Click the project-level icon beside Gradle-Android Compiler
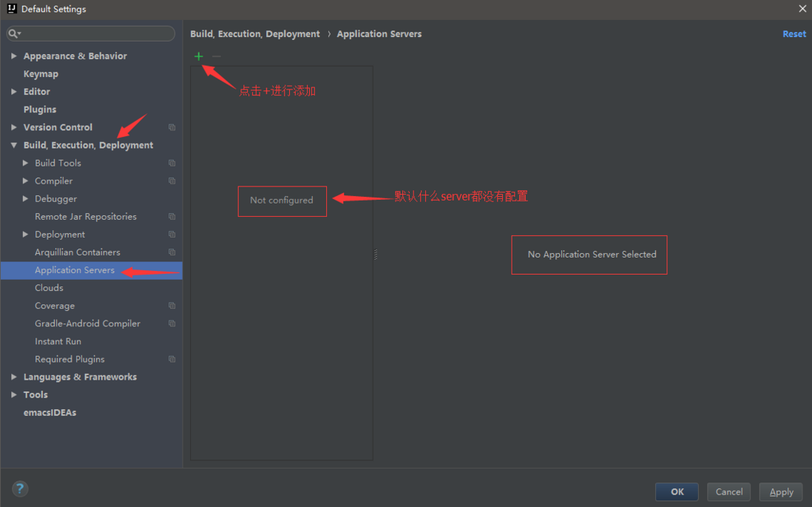The image size is (812, 507). point(172,323)
